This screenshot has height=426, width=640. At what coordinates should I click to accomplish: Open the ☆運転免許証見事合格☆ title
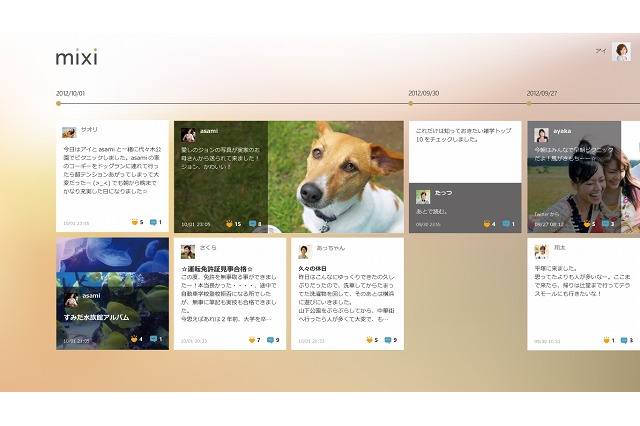click(217, 269)
